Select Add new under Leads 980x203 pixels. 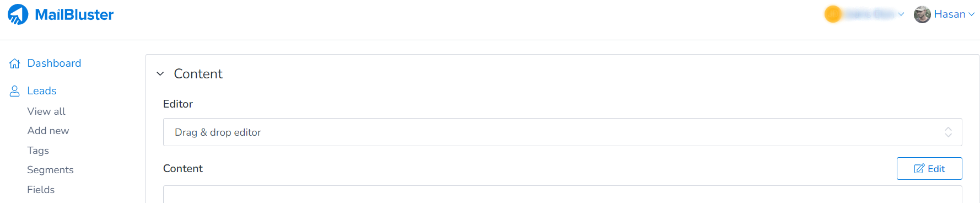(x=48, y=131)
